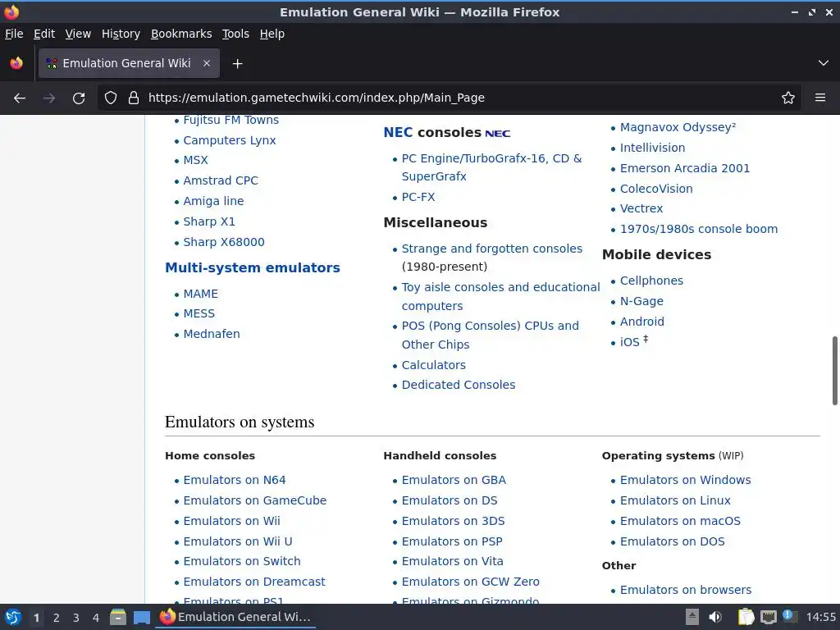Open the file manager taskbar icon

point(118,617)
